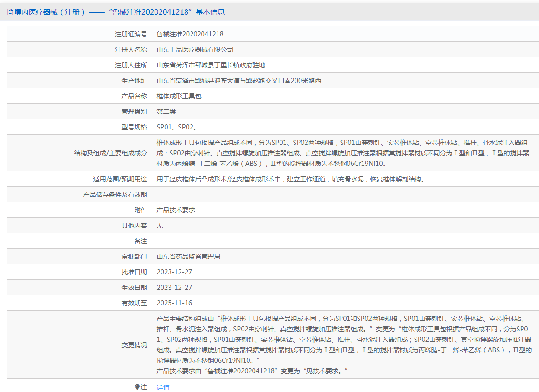The width and height of the screenshot is (539, 392).
Task: Select the 有效期至 label
Action: pos(134,303)
